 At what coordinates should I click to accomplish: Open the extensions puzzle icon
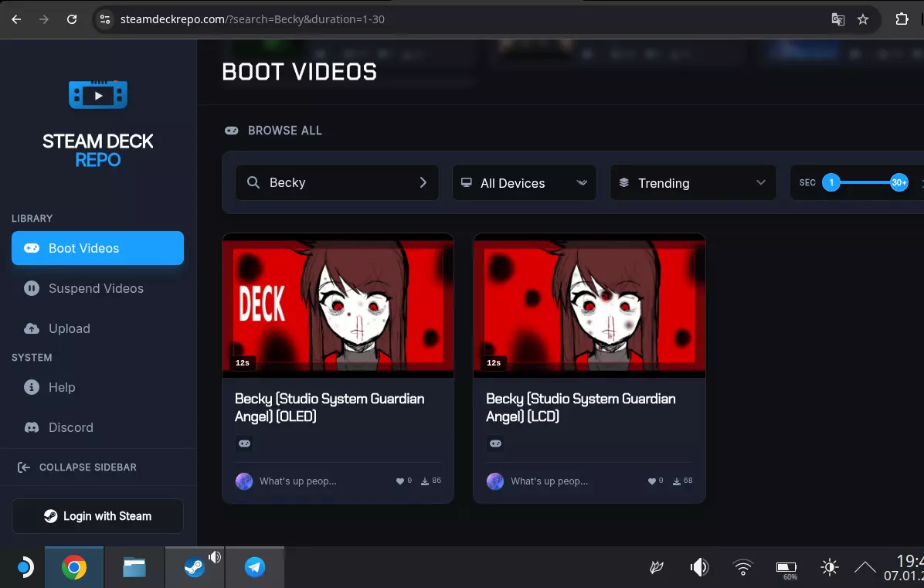901,19
